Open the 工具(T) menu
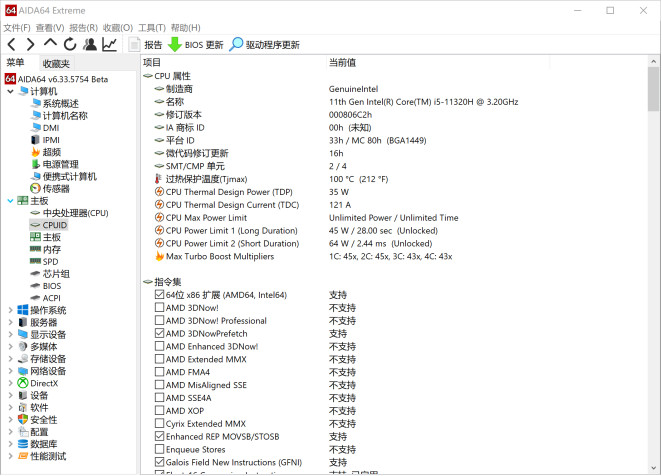Viewport: 662px width, 476px height. pyautogui.click(x=151, y=28)
